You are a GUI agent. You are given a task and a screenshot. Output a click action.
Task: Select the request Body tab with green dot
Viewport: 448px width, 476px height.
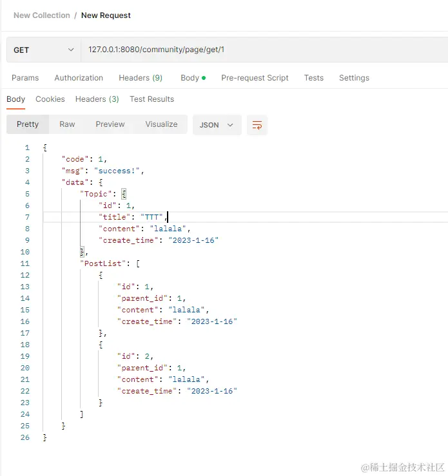pos(193,78)
